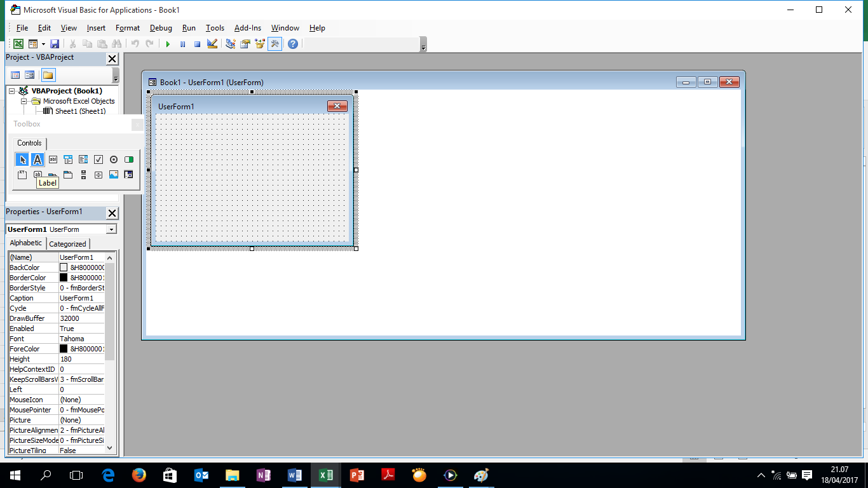
Task: Click the BorderColor black swatch
Action: click(x=64, y=278)
